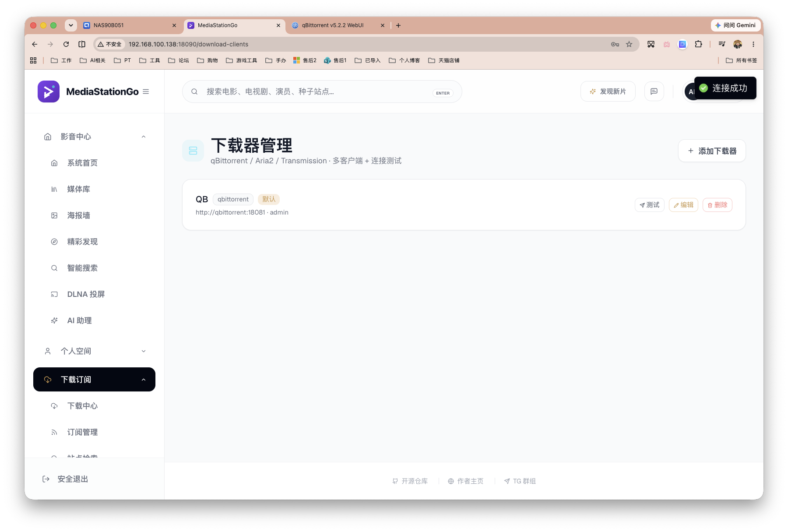Click the browser address bar URL
Screen dimensions: 788x532
coord(188,44)
